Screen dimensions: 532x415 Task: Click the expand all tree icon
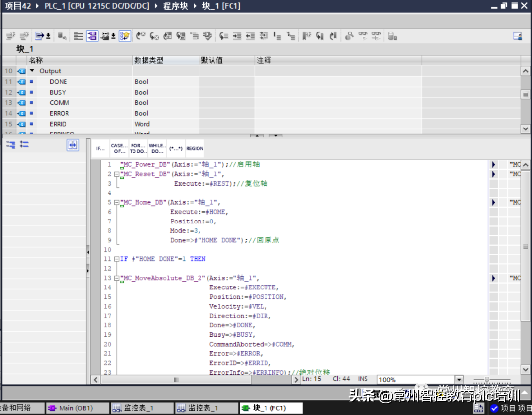(10, 145)
